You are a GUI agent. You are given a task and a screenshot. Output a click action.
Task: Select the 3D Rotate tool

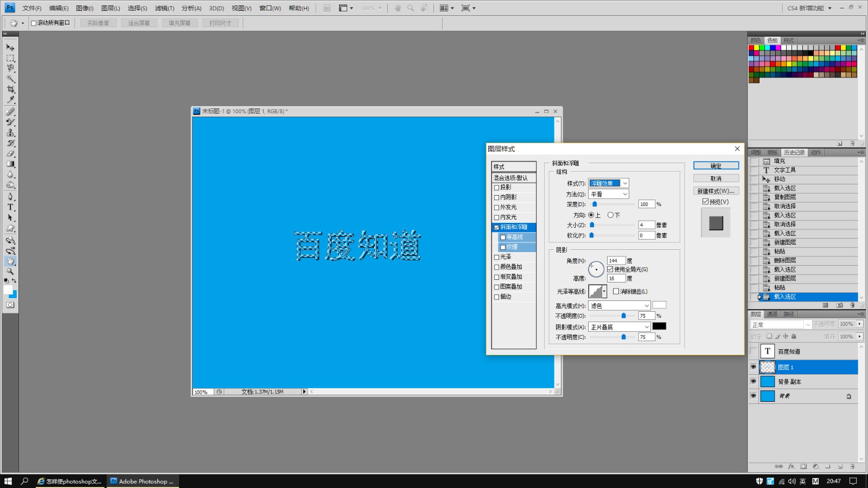(10, 240)
